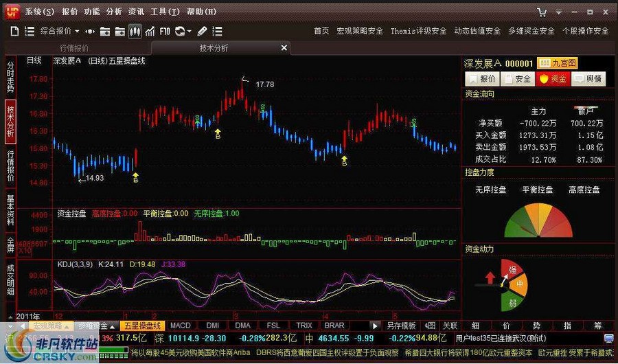The height and width of the screenshot is (364, 618).
Task: Click the 九宫图 button
Action: point(557,63)
